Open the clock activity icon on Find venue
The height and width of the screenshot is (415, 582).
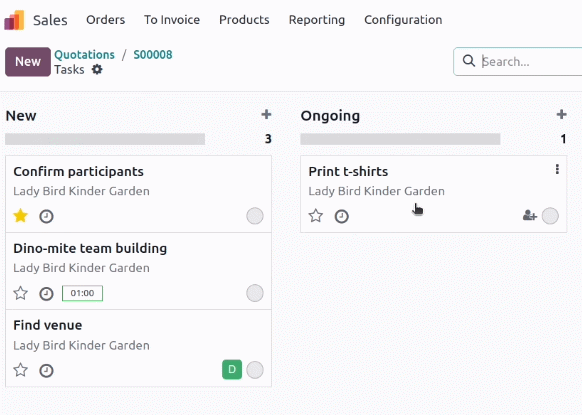(46, 370)
